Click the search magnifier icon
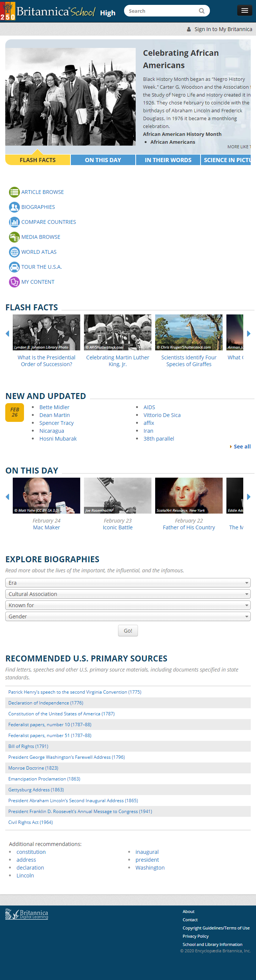Viewport: 256px width, 980px height. (x=202, y=11)
